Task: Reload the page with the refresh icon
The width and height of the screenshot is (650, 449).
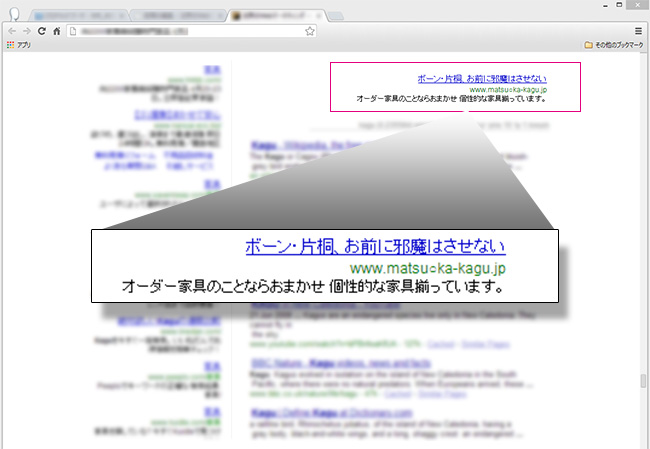Action: pyautogui.click(x=41, y=31)
